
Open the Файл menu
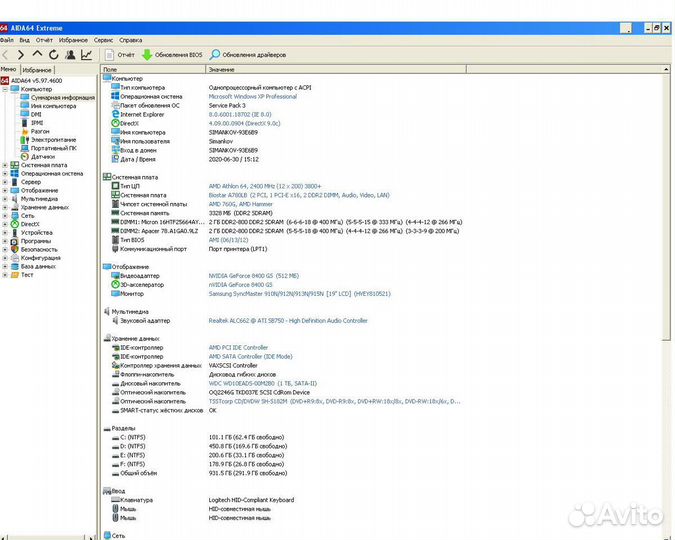(6, 40)
